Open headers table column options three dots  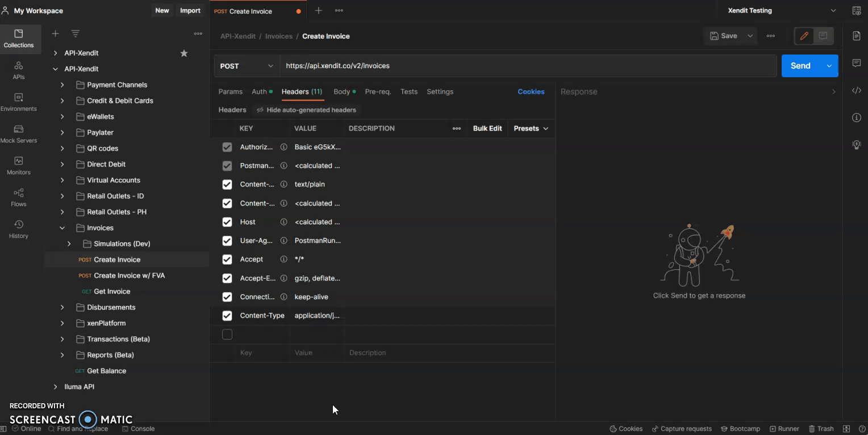point(457,128)
